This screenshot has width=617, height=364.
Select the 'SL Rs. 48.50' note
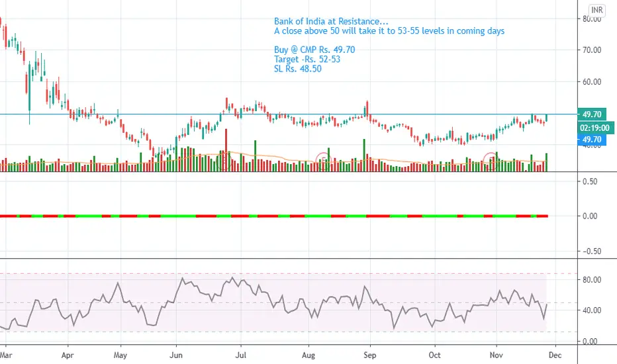298,68
